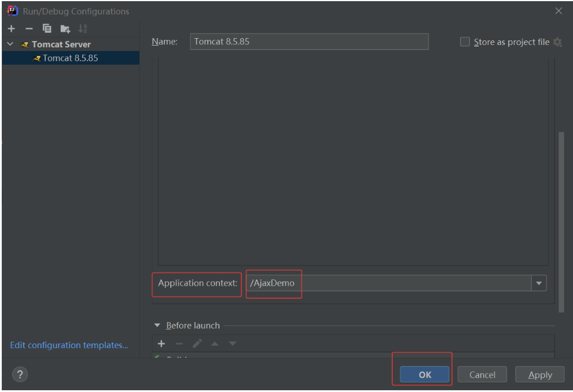Open the help question mark
This screenshot has height=392, width=573.
[x=20, y=375]
